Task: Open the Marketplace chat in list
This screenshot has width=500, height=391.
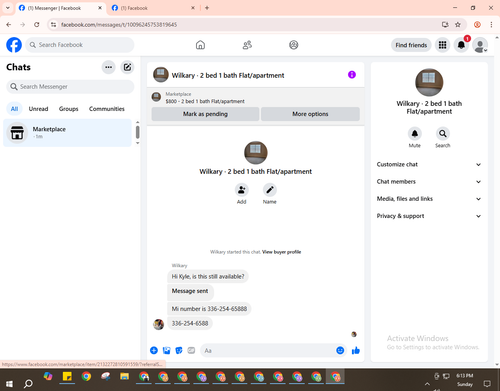Action: click(x=67, y=133)
